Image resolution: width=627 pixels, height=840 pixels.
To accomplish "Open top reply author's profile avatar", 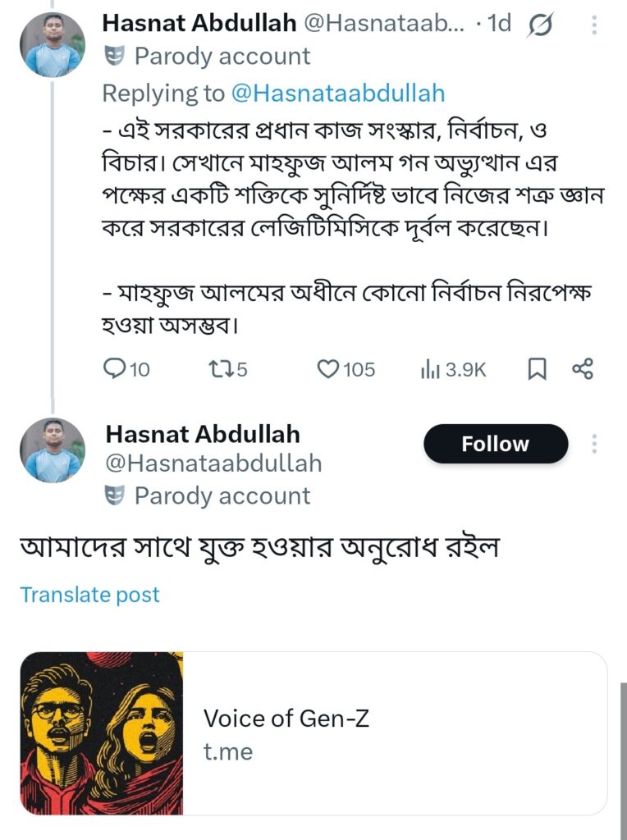I will point(53,45).
